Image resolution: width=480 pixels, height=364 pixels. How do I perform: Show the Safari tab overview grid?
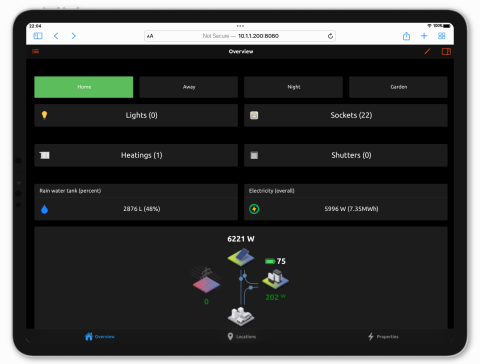coord(442,36)
